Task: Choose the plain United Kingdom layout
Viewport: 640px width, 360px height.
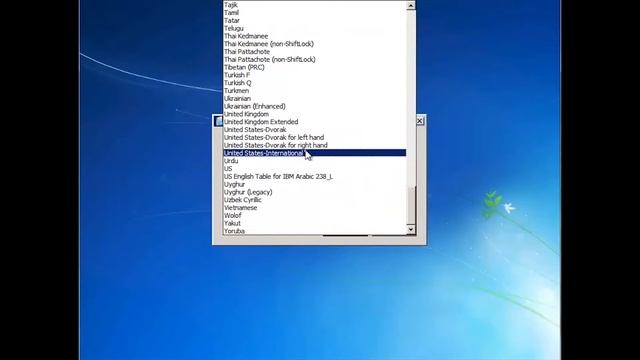Action: 315,114
